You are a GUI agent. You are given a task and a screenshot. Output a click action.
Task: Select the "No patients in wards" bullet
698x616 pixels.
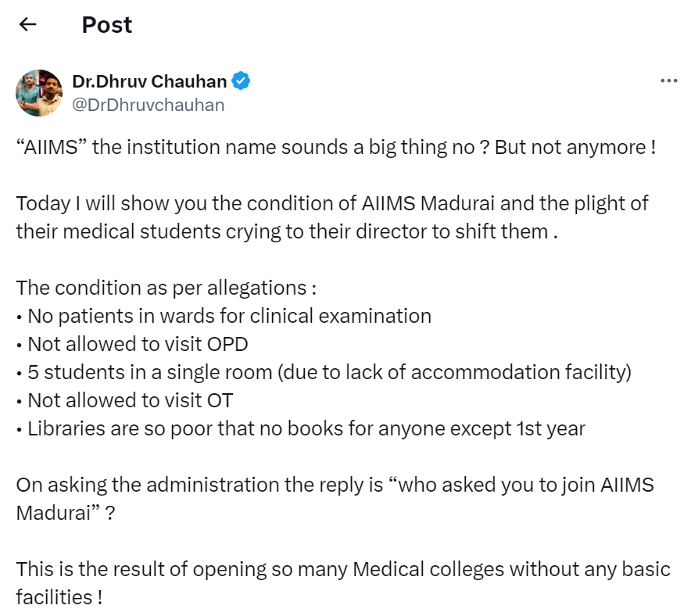pyautogui.click(x=224, y=316)
